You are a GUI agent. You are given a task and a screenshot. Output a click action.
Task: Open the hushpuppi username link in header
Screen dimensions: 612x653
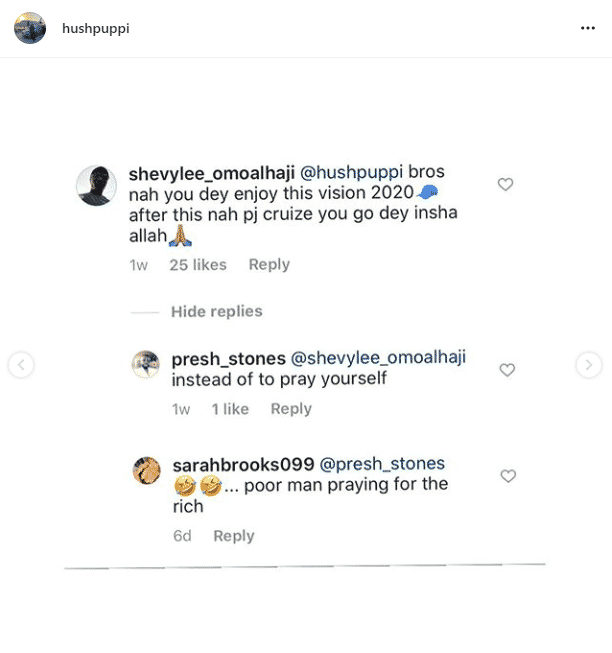[95, 28]
